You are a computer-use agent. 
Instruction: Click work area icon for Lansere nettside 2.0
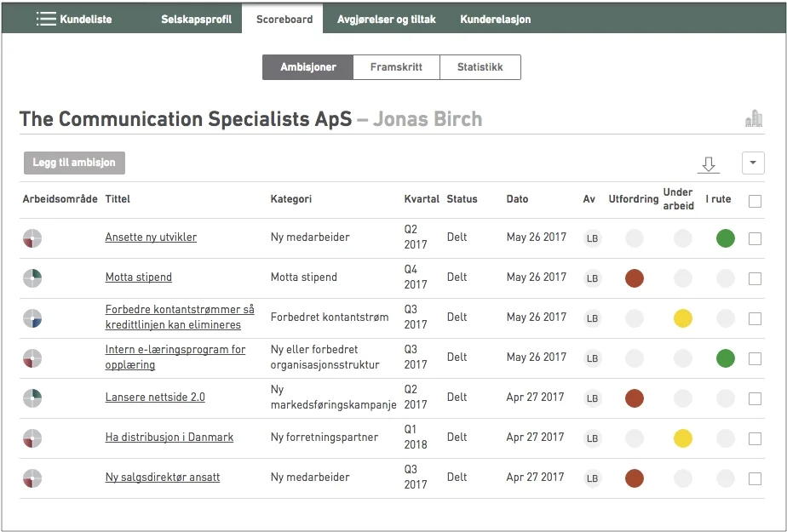click(x=32, y=398)
